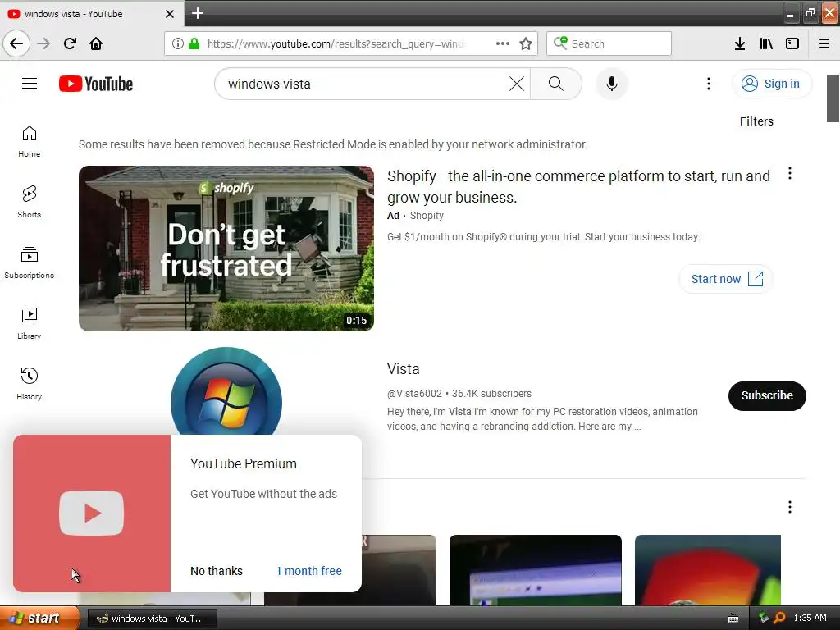Screen dimensions: 840x630
Task: Open the Firefox downloads panel
Action: pos(739,43)
